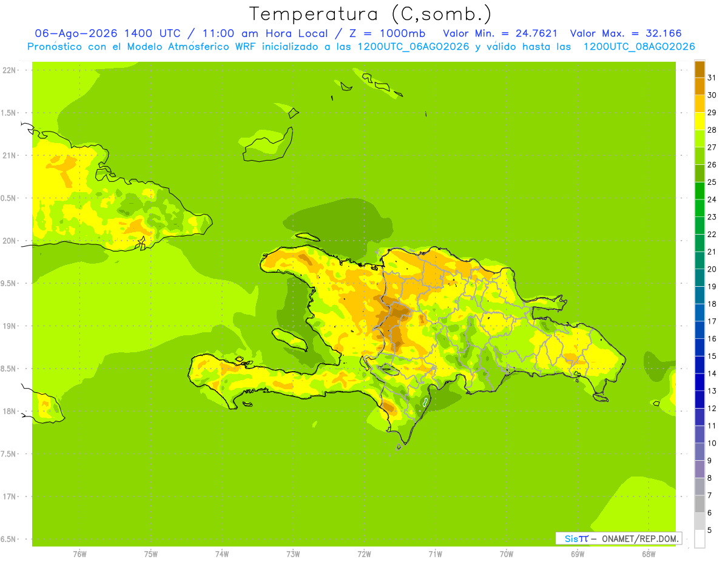Viewport: 728px width, 562px height.
Task: Click the latitude label '17N'
Action: click(x=8, y=497)
